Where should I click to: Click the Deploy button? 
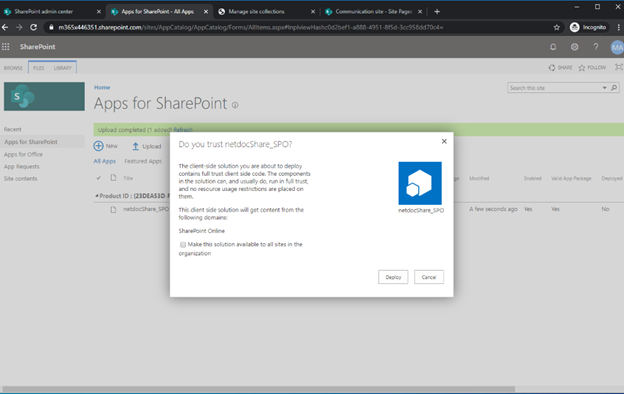[393, 277]
